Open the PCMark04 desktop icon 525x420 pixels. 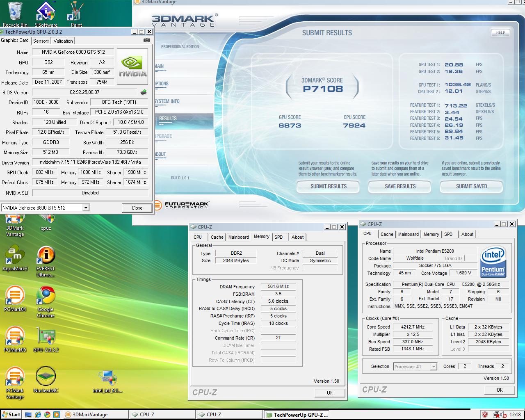(x=15, y=299)
